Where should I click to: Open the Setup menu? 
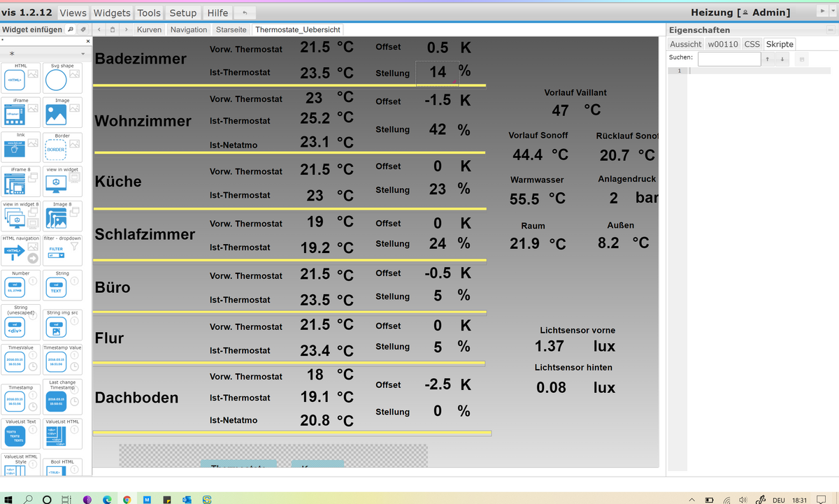[183, 12]
